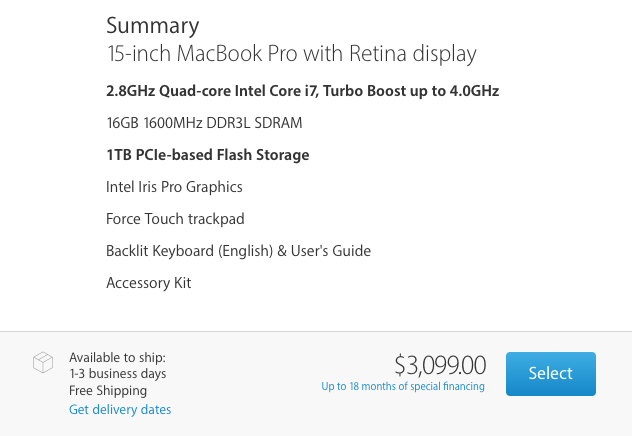Click the gray divider above shipping info
Screen dimensions: 632x436
[x=316, y=332]
